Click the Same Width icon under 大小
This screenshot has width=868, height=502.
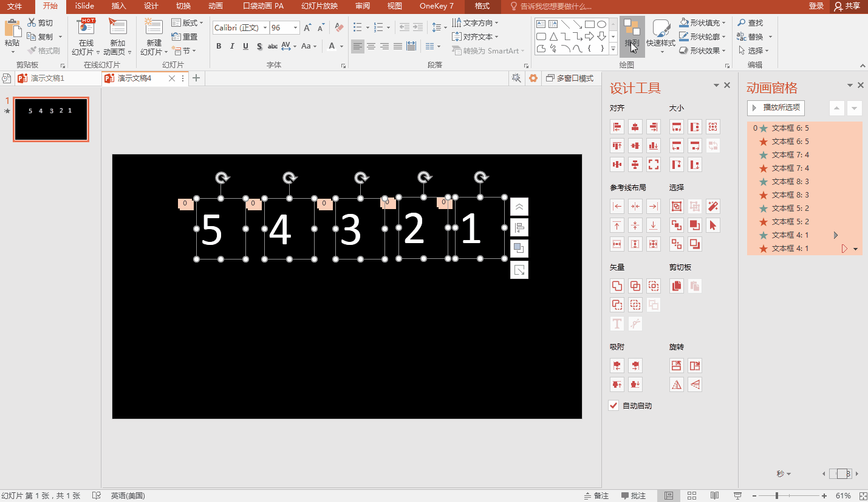677,127
